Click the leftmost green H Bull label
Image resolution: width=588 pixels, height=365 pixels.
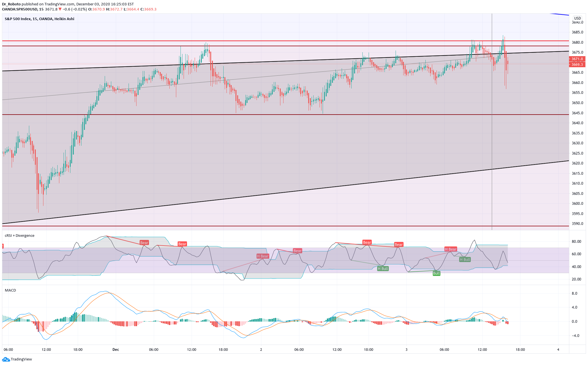[x=383, y=269]
